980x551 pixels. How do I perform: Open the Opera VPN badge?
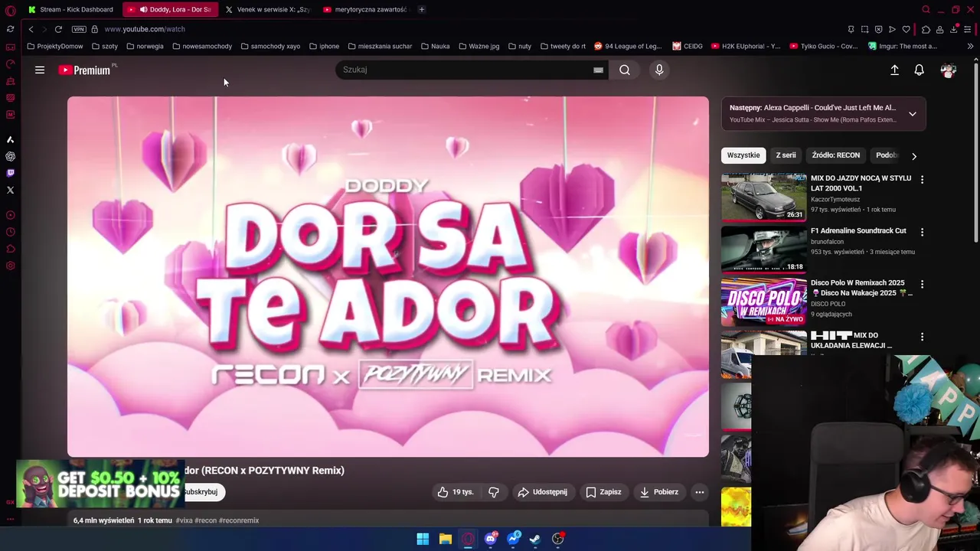[x=79, y=29]
